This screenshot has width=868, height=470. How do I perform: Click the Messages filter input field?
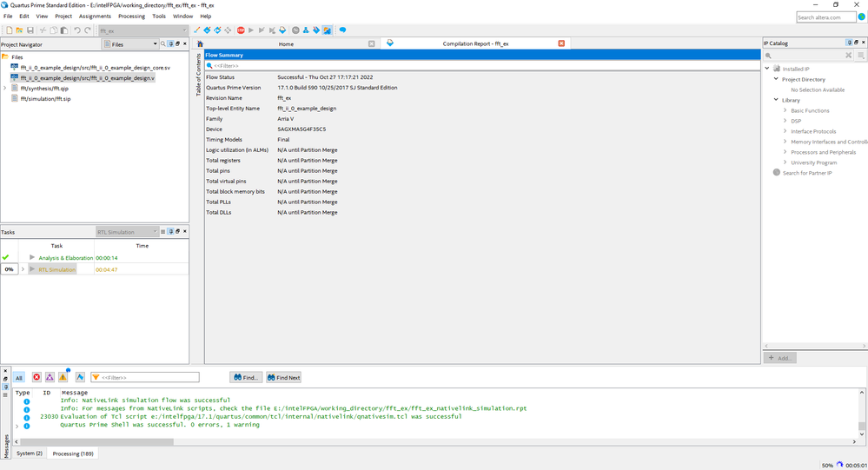point(145,378)
